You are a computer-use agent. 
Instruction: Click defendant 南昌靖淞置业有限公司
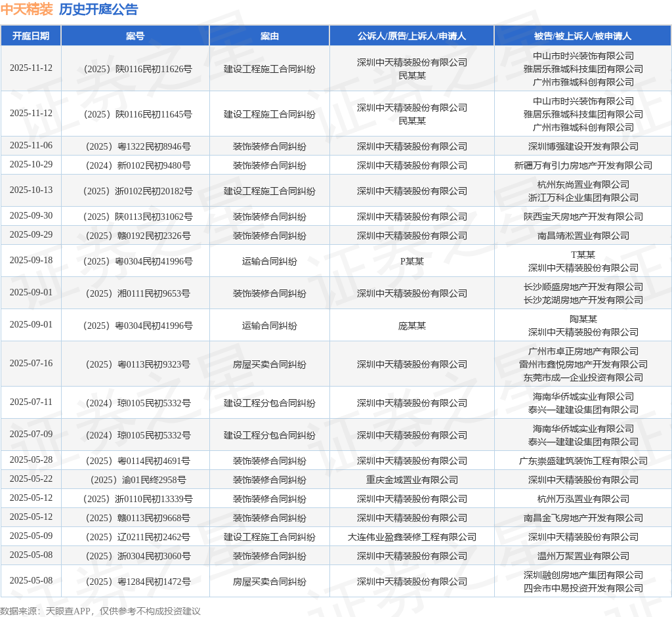(583, 236)
